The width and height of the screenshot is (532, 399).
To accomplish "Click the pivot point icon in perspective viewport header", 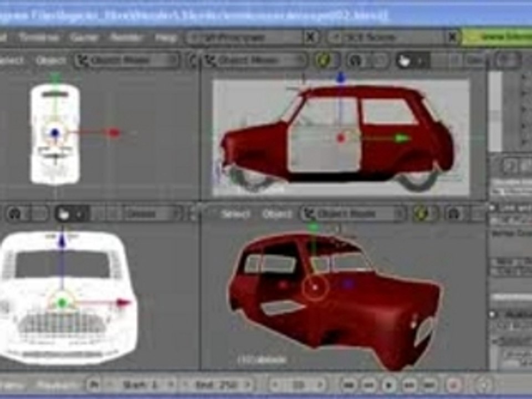I will pyautogui.click(x=454, y=214).
